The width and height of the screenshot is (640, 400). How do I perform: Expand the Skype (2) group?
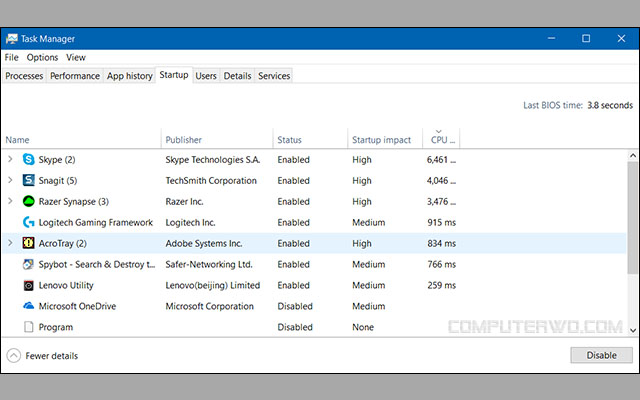10,159
